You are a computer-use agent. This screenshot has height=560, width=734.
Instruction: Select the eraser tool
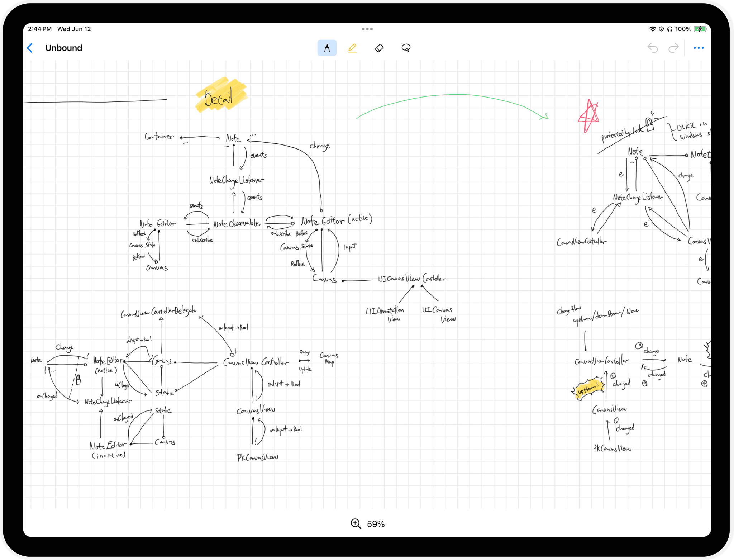pos(379,48)
